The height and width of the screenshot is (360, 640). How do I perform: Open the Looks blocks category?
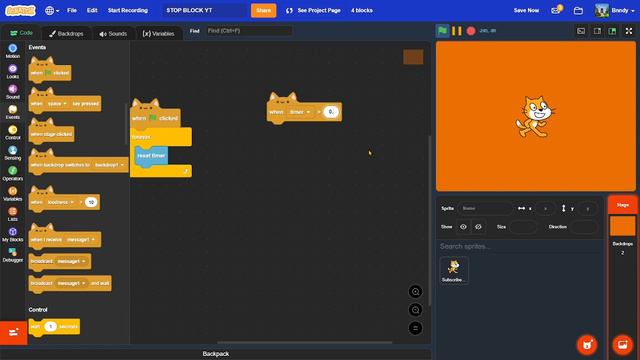[x=13, y=71]
